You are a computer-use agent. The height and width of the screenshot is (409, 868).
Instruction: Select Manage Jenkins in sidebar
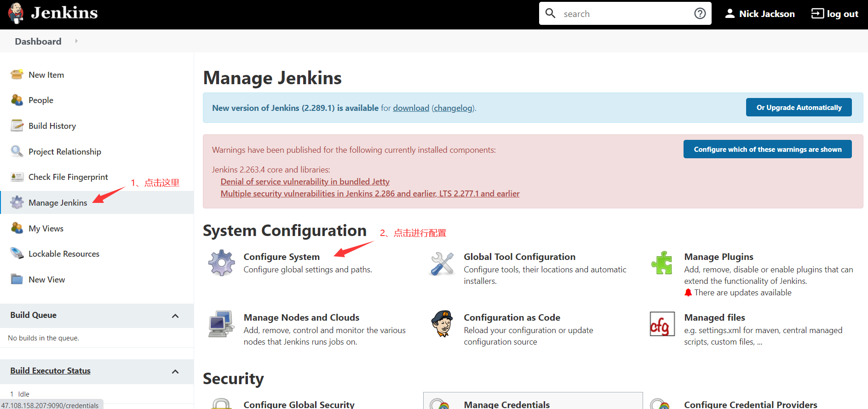pyautogui.click(x=57, y=202)
